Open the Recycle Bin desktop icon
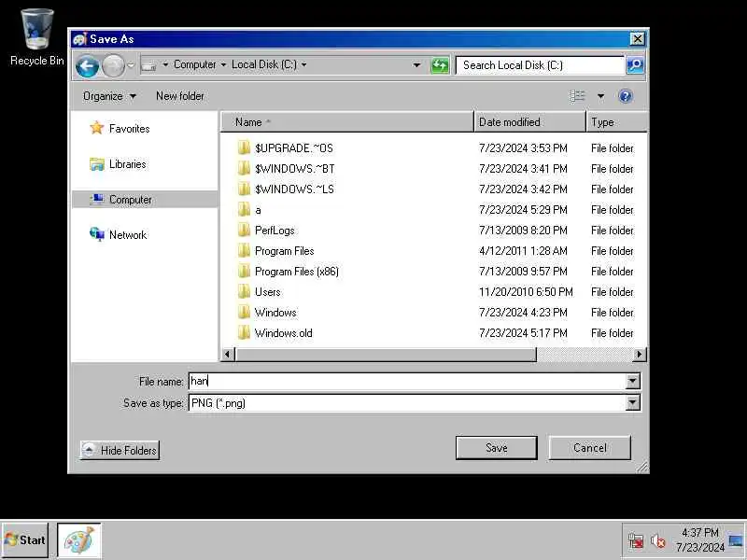Image resolution: width=747 pixels, height=560 pixels. click(x=36, y=37)
